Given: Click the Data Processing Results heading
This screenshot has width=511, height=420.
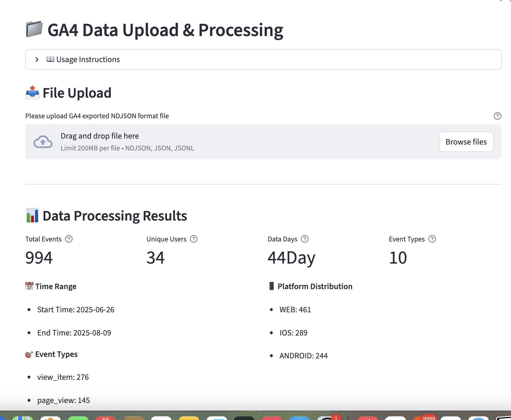Looking at the screenshot, I should [115, 216].
